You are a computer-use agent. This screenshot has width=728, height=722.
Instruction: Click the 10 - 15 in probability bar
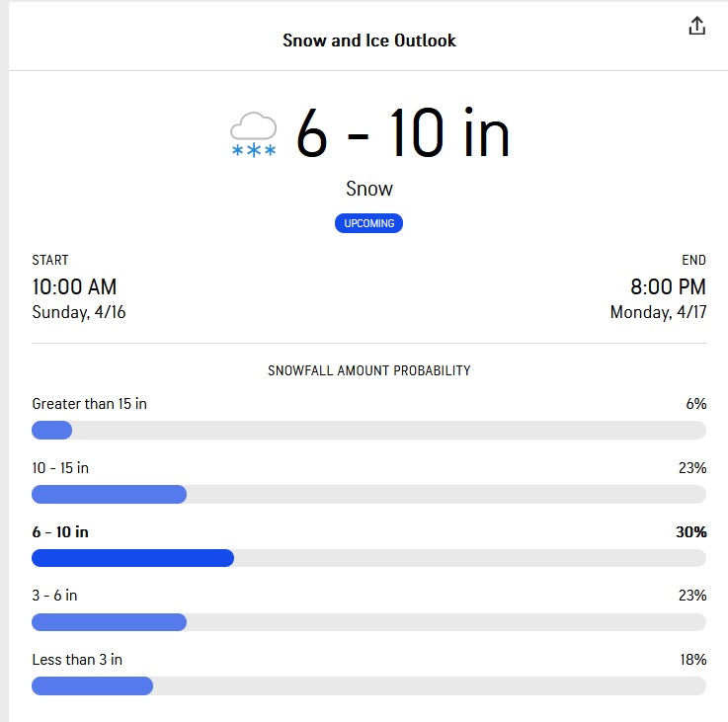pyautogui.click(x=368, y=494)
